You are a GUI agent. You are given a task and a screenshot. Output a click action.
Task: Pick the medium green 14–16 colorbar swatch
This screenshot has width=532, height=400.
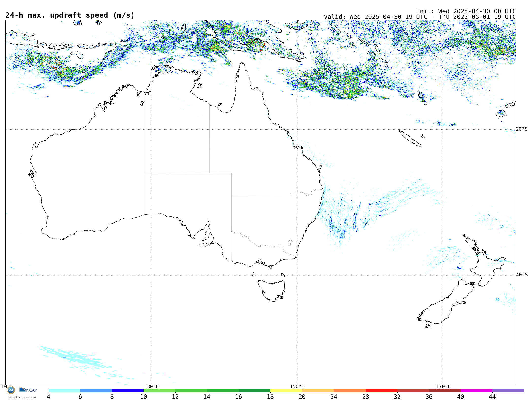tap(223, 391)
